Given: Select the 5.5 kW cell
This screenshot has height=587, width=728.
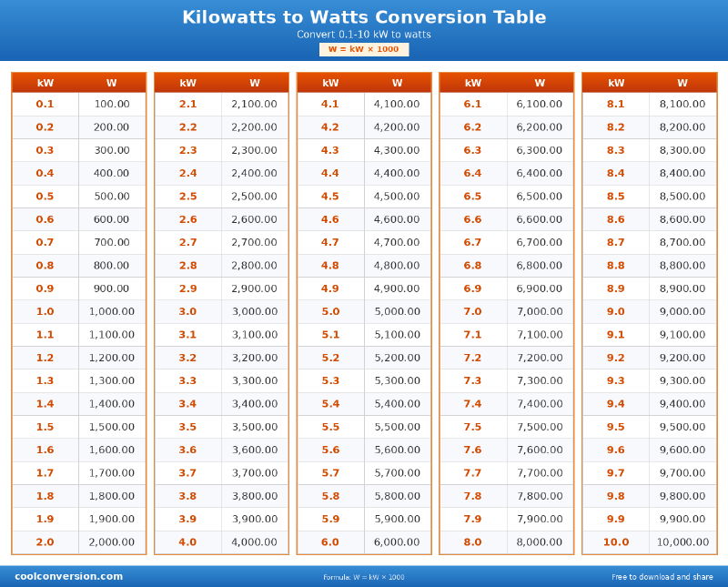Looking at the screenshot, I should coord(330,427).
